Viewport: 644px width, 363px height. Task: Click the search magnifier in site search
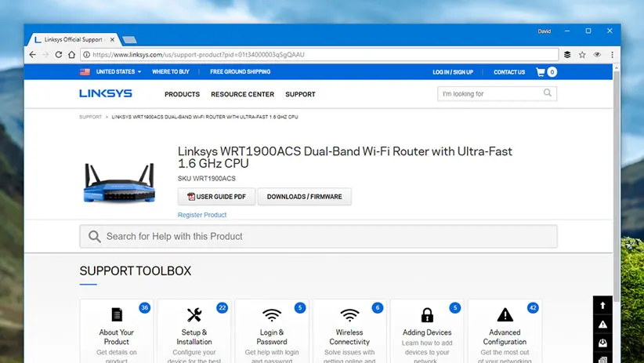(548, 93)
